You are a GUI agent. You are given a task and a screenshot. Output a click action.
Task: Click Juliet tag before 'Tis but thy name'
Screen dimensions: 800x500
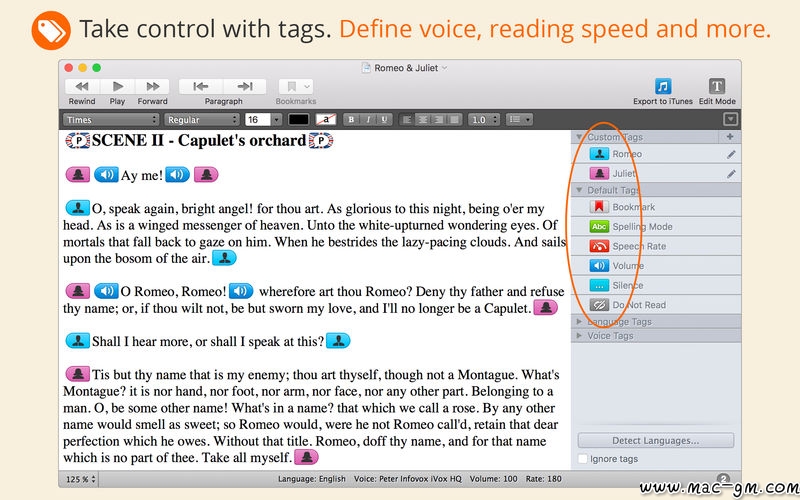pos(78,374)
